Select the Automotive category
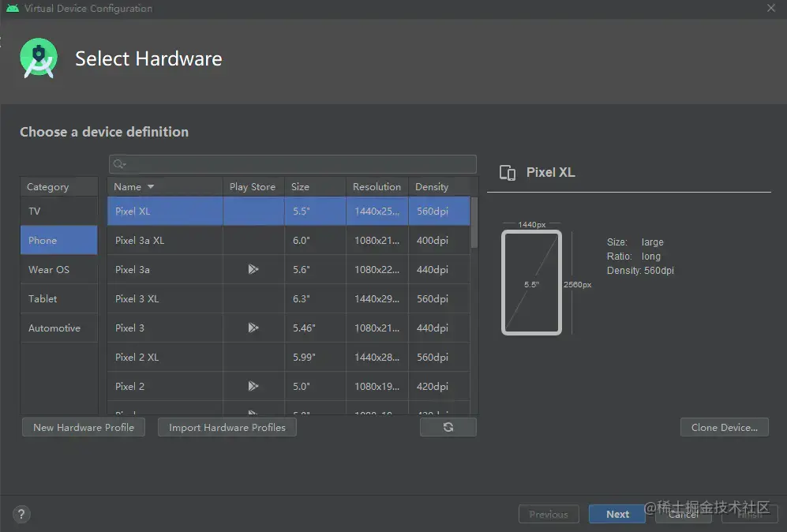This screenshot has height=532, width=787. pyautogui.click(x=59, y=328)
